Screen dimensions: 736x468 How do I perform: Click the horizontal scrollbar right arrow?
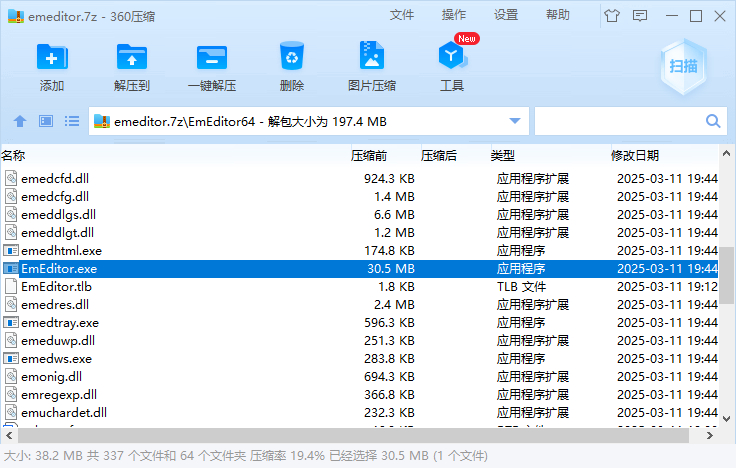(710, 436)
